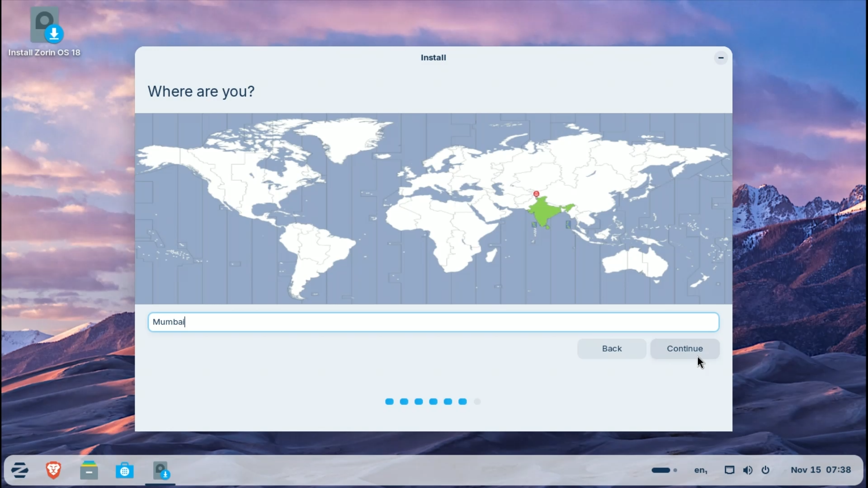Open the calendar by clicking Nov 15 07:38
The width and height of the screenshot is (868, 488).
(820, 469)
